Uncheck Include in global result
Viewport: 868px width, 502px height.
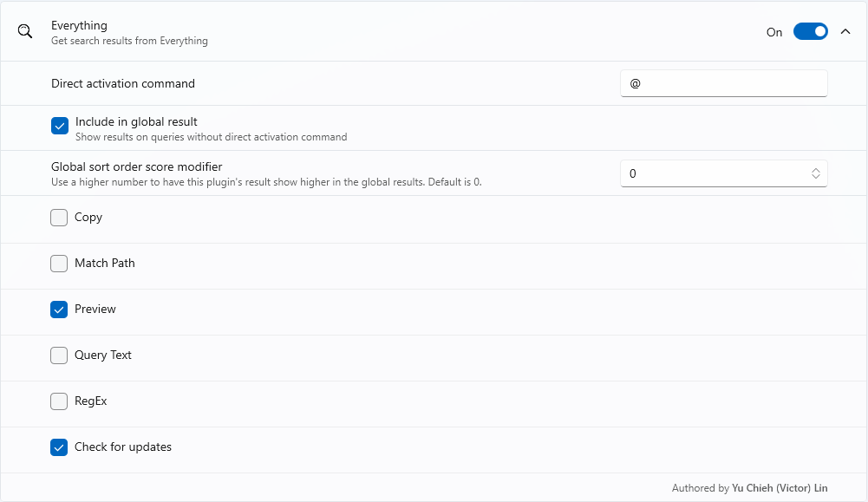59,125
